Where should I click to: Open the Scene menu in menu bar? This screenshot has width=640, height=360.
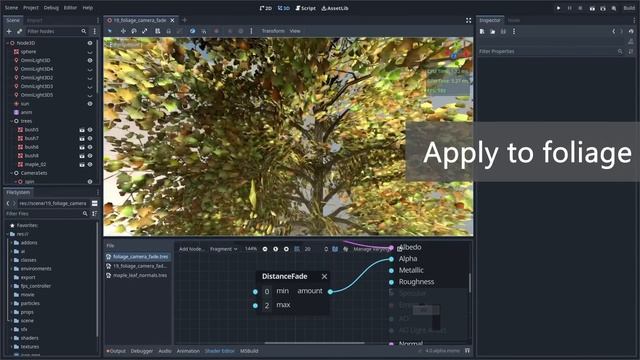[11, 8]
